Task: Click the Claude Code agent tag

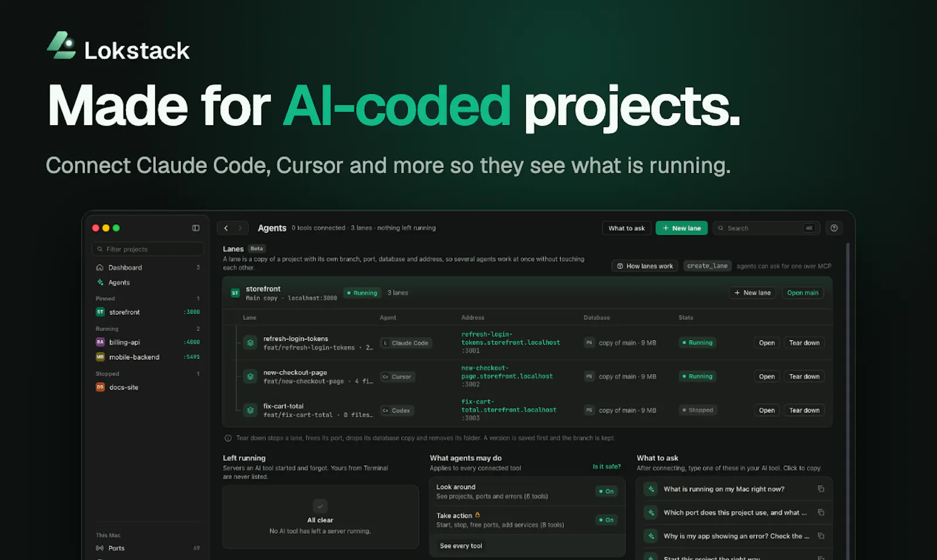Action: pyautogui.click(x=406, y=343)
